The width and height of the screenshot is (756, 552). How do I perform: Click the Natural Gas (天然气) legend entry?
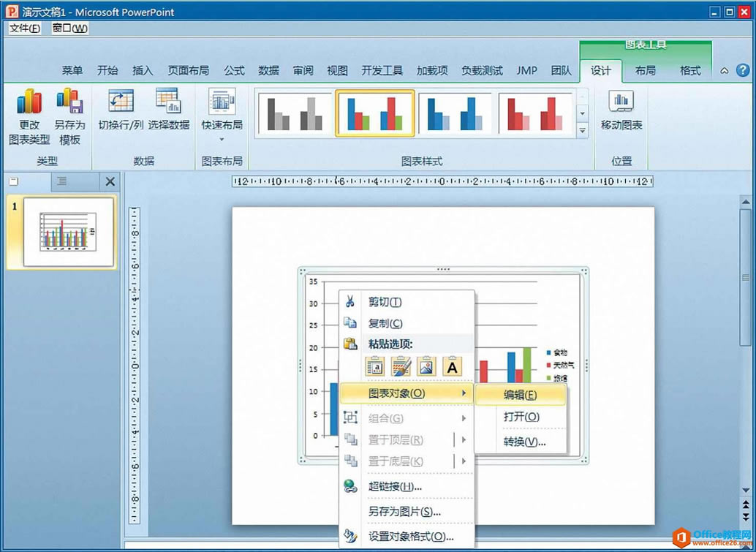click(561, 366)
